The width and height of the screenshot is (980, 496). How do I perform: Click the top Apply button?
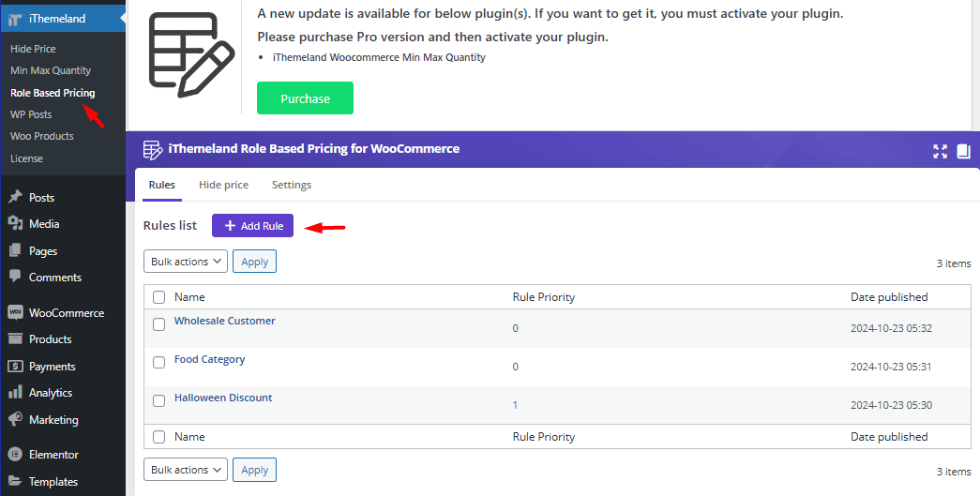[x=254, y=262]
